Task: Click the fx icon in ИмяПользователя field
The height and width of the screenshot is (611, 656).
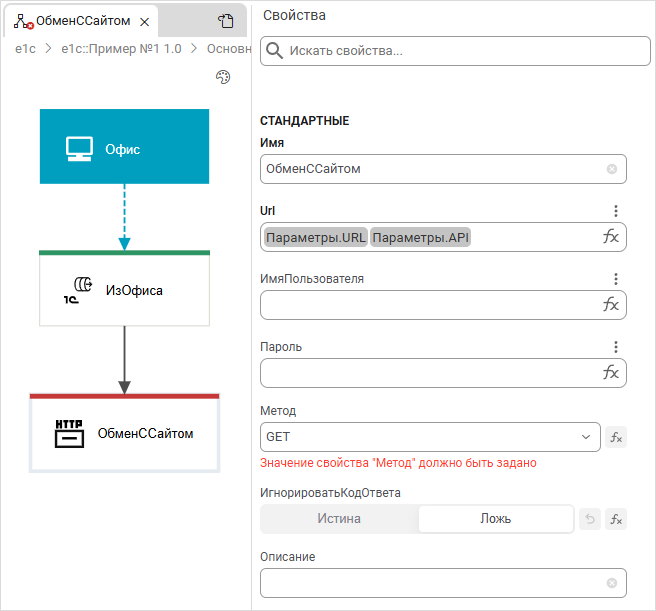Action: point(611,305)
